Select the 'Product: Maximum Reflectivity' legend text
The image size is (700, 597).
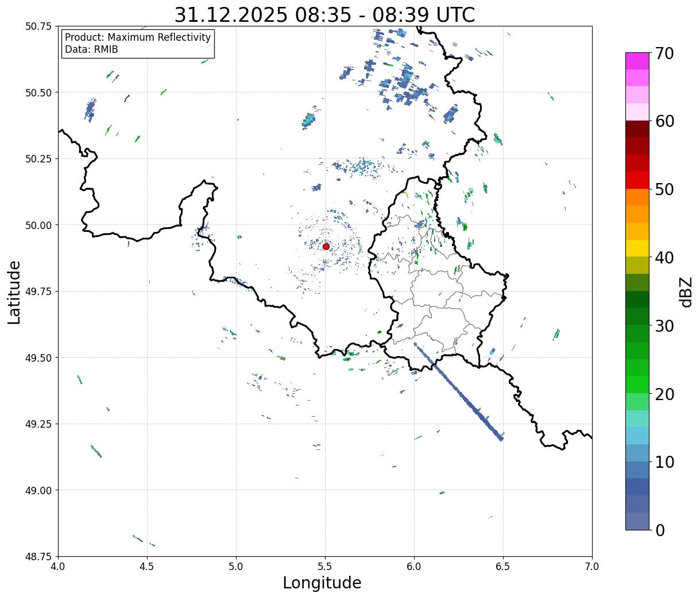tap(138, 37)
